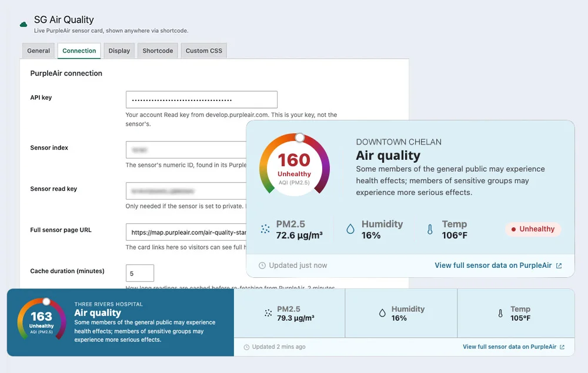The image size is (588, 373).
Task: Click the Temp thermometer icon in Chelan card
Action: coord(430,229)
